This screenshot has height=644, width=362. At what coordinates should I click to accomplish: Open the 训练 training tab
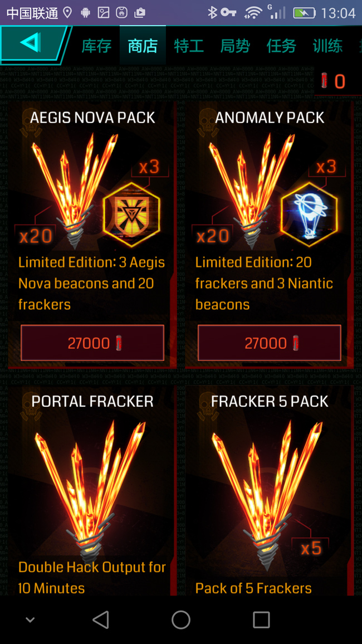point(327,46)
